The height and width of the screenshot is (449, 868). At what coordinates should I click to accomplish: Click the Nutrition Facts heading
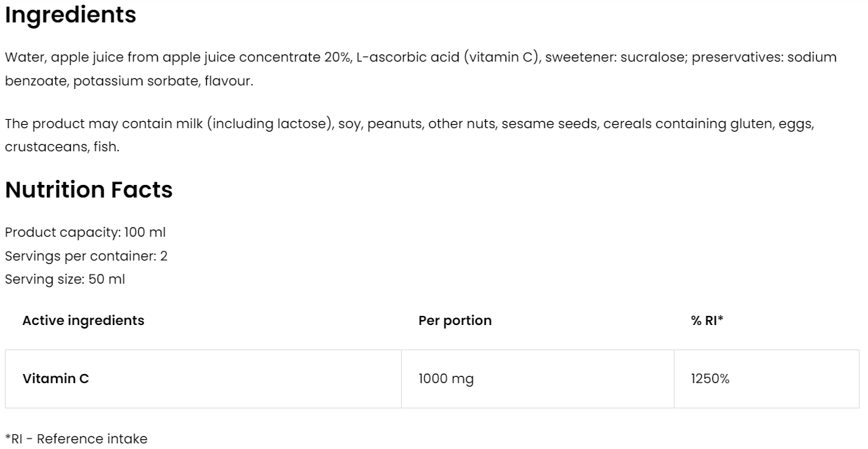(88, 190)
